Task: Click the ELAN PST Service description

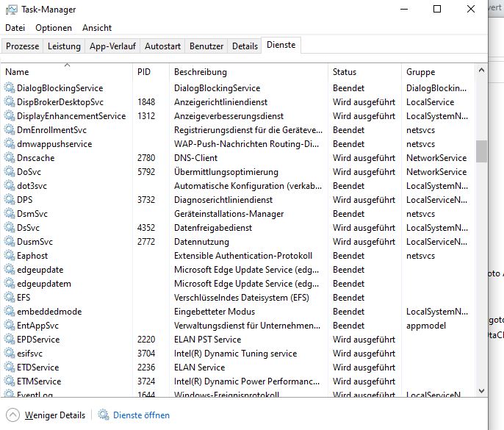Action: click(x=208, y=340)
